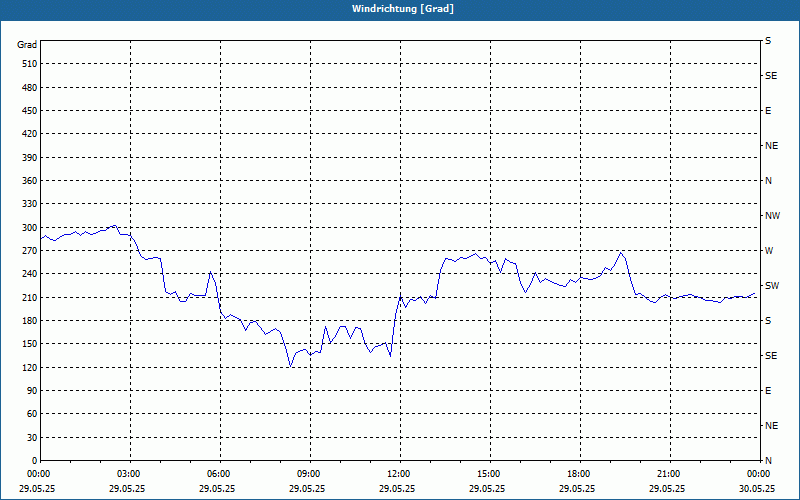Screen dimensions: 800x500
Task: Select the SW compass label
Action: (x=772, y=286)
